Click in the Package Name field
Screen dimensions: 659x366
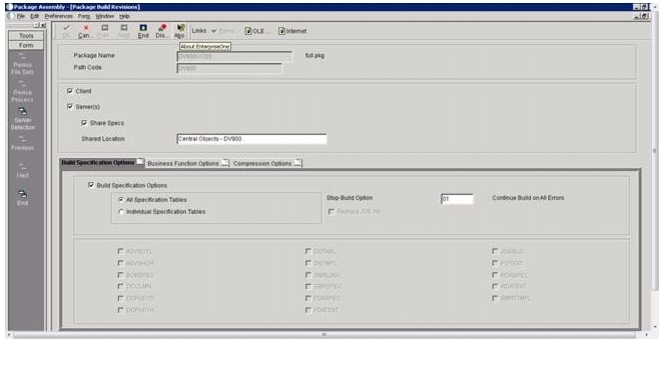234,56
